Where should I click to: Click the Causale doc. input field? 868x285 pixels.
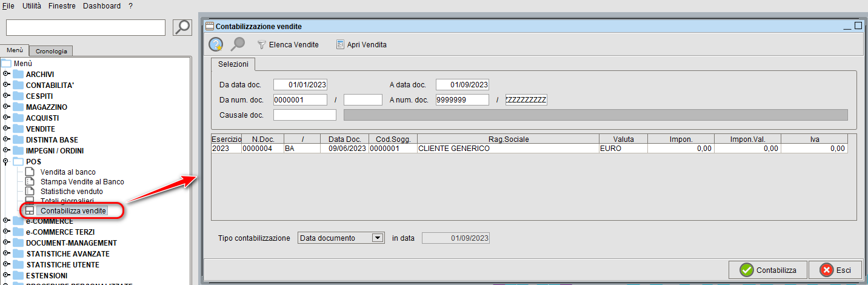click(304, 115)
